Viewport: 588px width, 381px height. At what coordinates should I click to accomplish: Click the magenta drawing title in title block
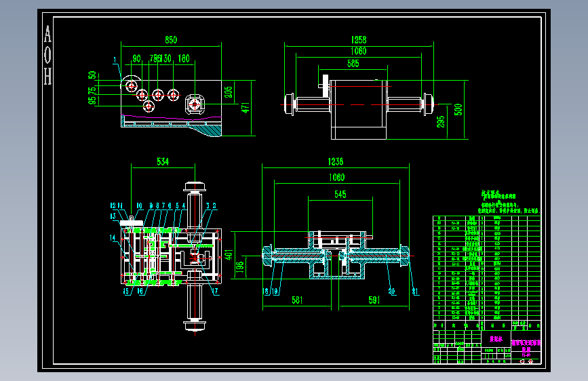tap(526, 346)
